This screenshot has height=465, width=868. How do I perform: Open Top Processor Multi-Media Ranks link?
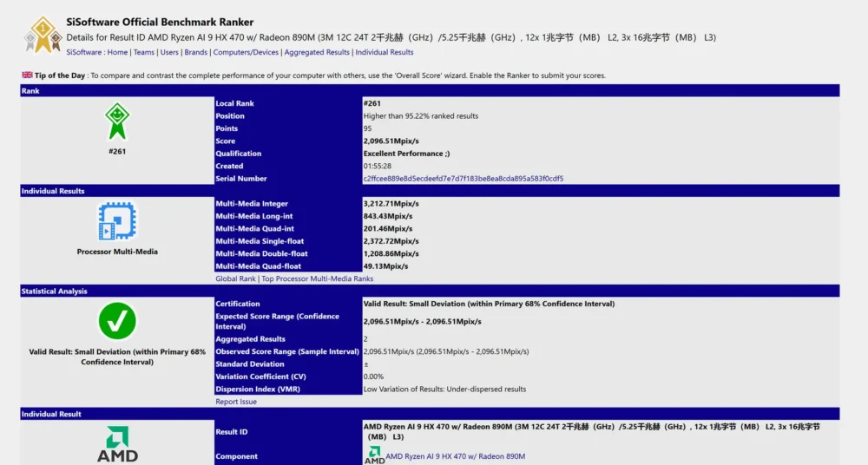[317, 278]
